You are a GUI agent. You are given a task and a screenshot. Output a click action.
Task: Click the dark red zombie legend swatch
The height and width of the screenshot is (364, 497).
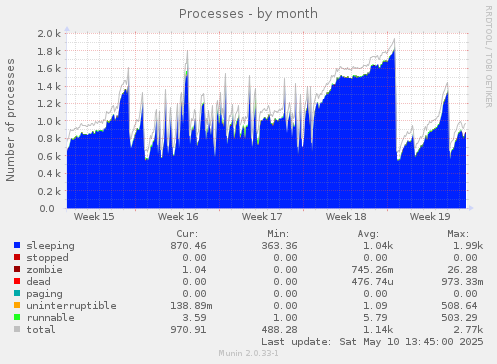[17, 269]
